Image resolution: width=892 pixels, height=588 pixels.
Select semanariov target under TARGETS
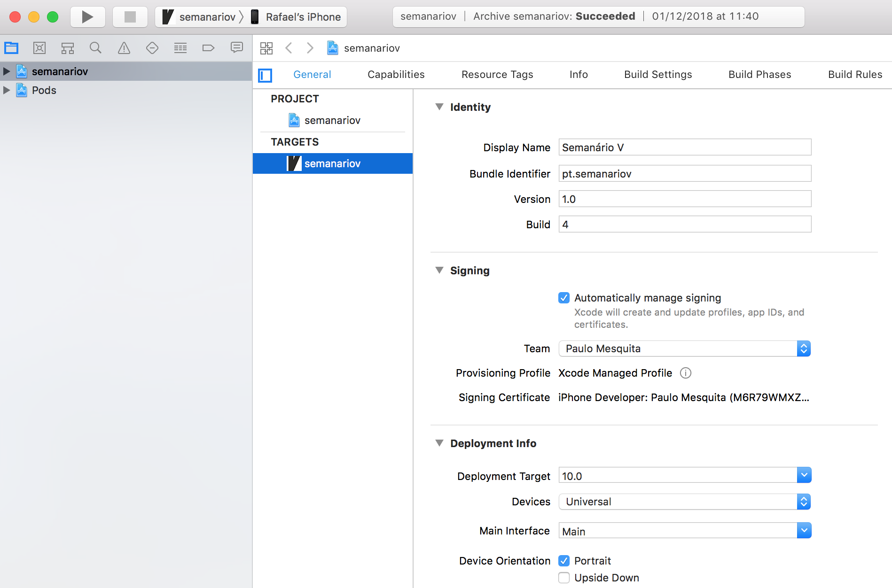[x=333, y=163]
